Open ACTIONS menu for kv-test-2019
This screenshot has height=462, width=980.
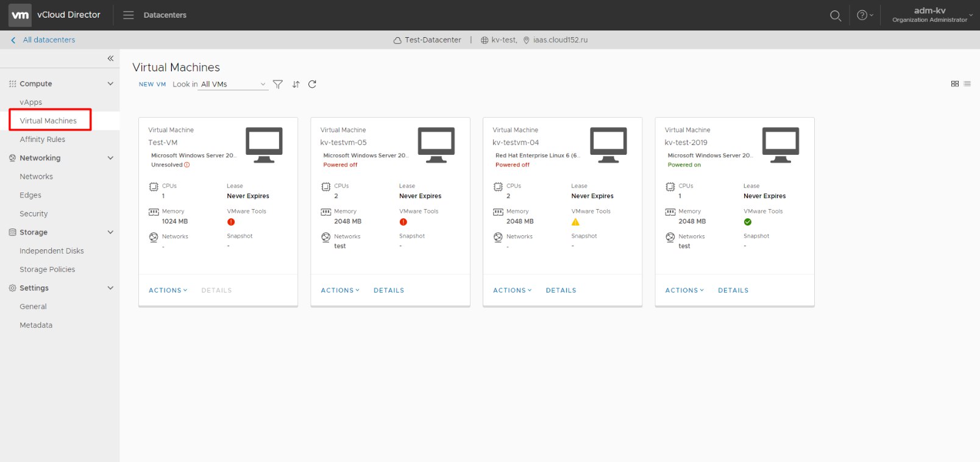point(684,291)
